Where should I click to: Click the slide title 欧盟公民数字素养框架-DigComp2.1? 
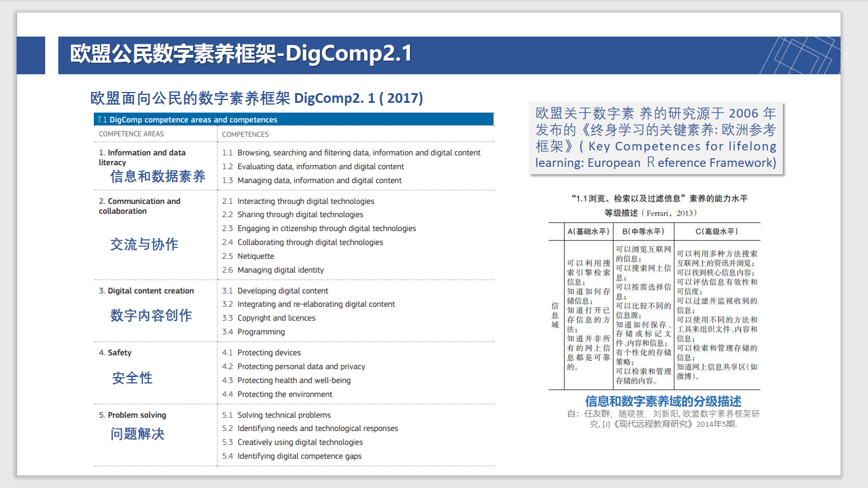(241, 54)
